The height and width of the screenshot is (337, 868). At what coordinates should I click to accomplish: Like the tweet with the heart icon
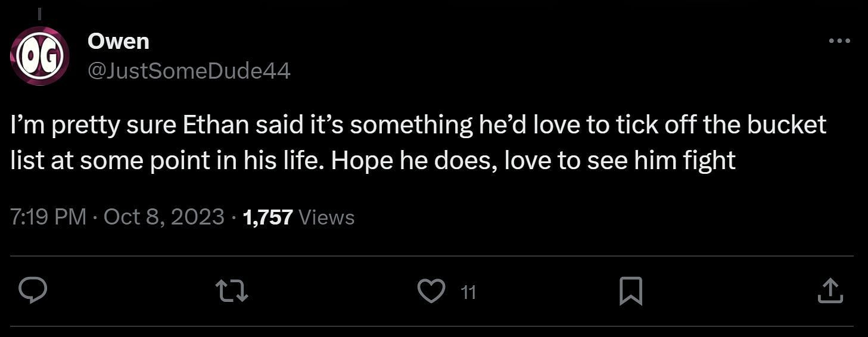click(x=431, y=291)
